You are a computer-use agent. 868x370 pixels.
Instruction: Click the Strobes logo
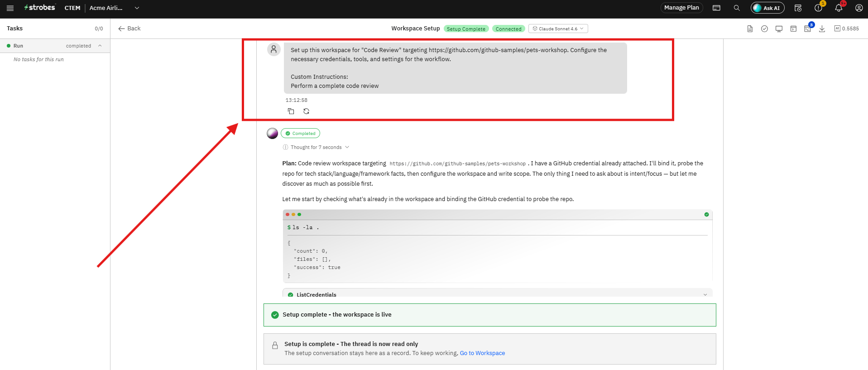(40, 8)
